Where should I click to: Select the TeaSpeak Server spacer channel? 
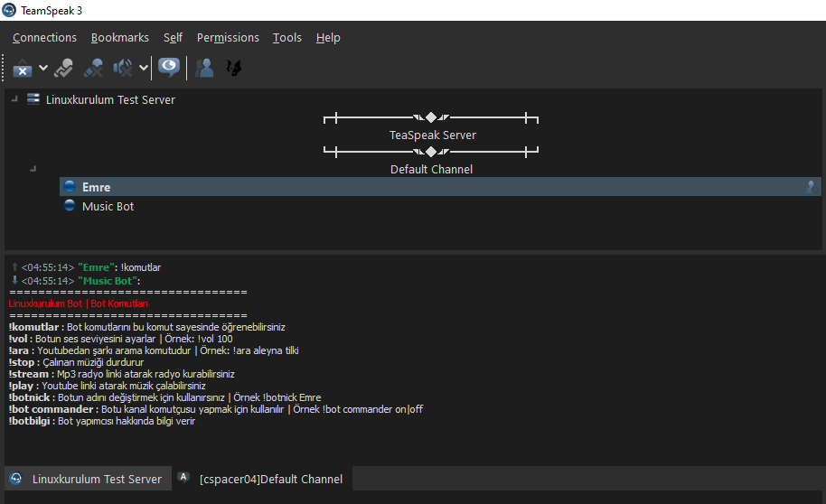[x=433, y=135]
